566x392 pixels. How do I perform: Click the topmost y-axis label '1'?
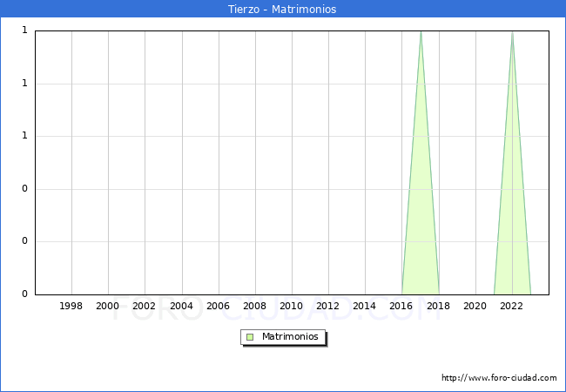tap(24, 30)
